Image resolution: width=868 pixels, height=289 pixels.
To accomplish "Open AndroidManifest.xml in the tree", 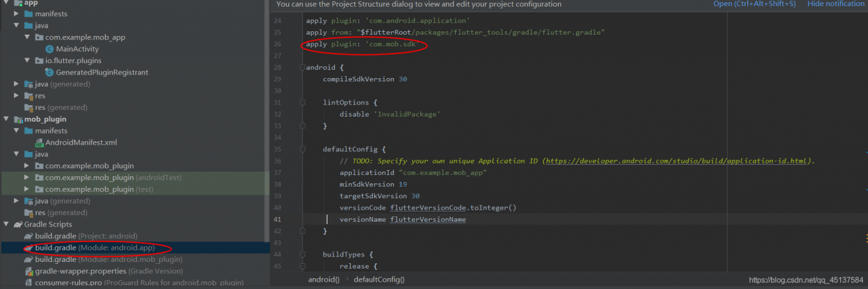I will pos(81,142).
